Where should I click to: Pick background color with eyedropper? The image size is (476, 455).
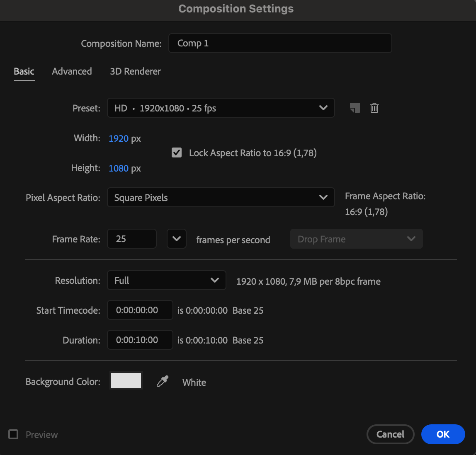pyautogui.click(x=163, y=381)
